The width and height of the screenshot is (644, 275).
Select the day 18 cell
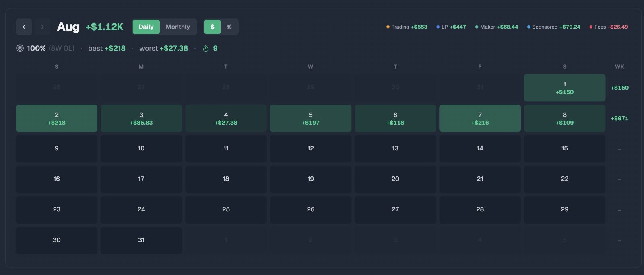coord(226,179)
